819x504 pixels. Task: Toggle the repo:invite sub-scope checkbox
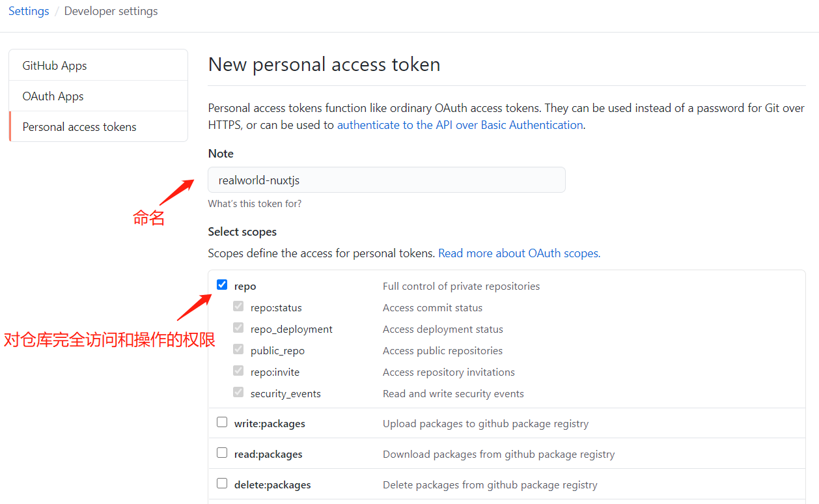point(238,371)
